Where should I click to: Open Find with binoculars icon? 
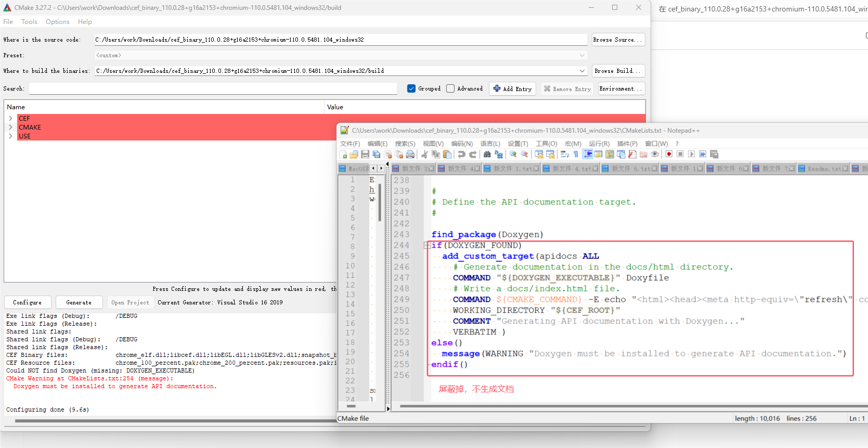click(487, 154)
